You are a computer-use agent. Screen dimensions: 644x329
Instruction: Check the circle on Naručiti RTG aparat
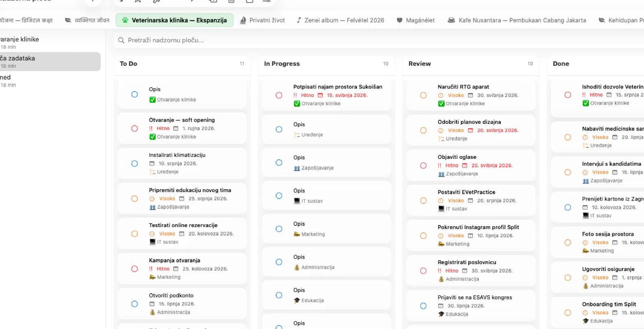point(423,95)
